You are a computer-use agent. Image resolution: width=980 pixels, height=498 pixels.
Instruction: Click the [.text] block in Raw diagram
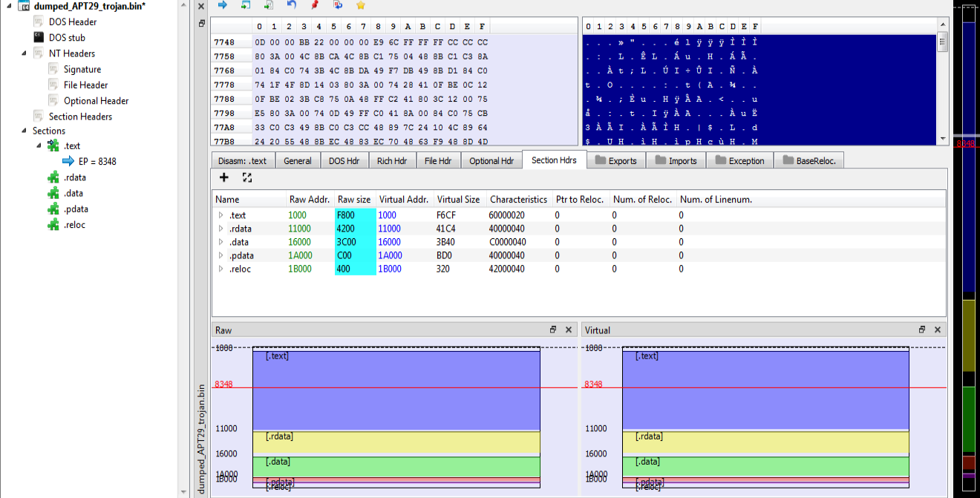click(396, 390)
